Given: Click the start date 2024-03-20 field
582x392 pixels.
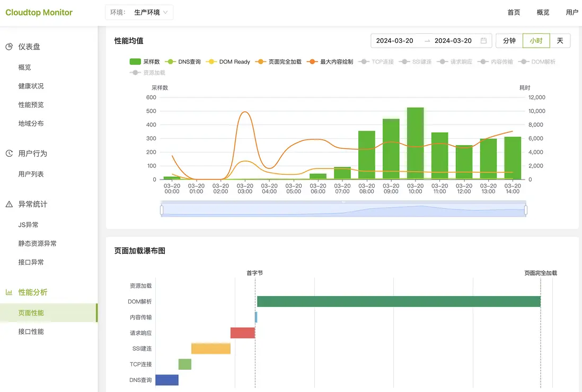Looking at the screenshot, I should point(394,41).
